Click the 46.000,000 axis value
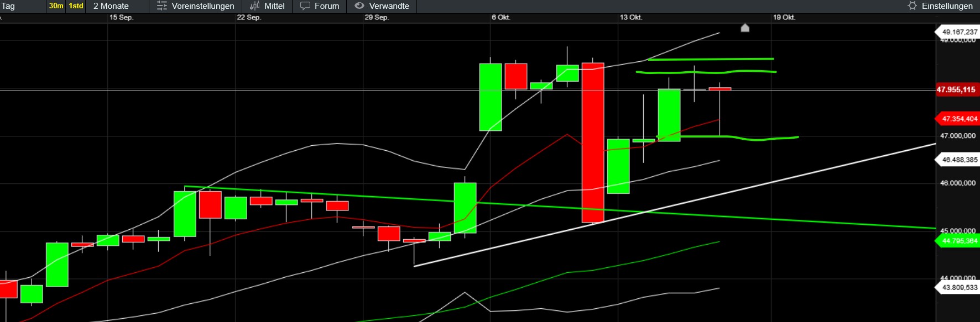 tap(958, 183)
